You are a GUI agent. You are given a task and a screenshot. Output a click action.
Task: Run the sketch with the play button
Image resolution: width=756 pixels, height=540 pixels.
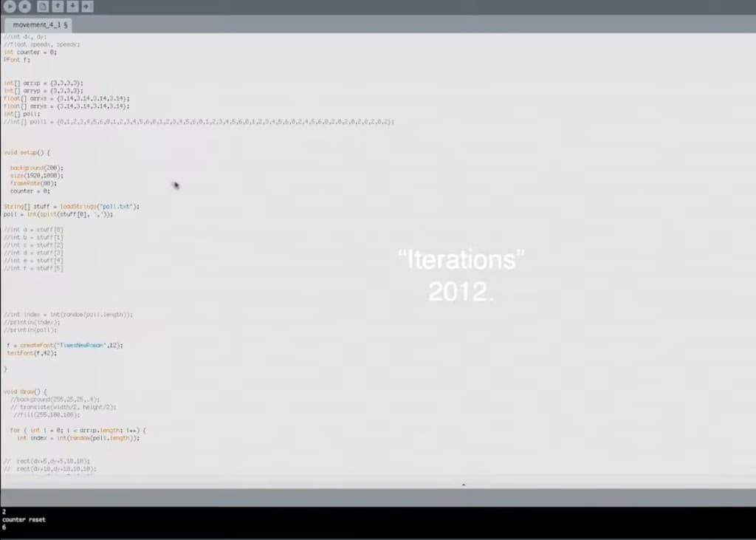10,6
